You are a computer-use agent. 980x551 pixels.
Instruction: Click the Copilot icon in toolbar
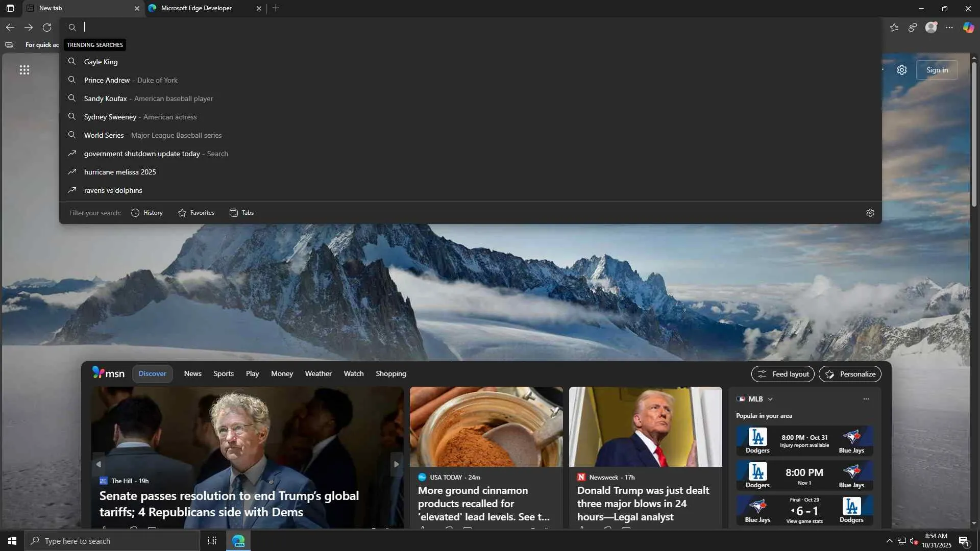(968, 28)
